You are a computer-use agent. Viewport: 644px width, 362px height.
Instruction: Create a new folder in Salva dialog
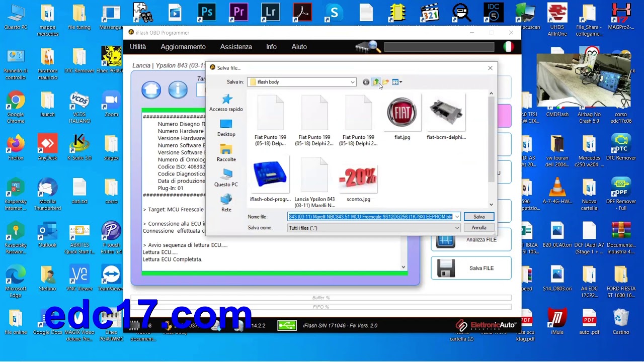[x=385, y=82]
